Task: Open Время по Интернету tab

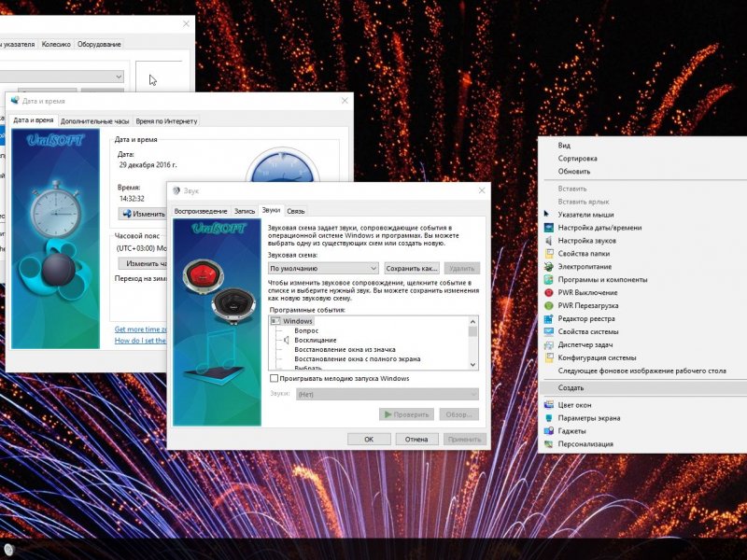Action: (x=166, y=121)
